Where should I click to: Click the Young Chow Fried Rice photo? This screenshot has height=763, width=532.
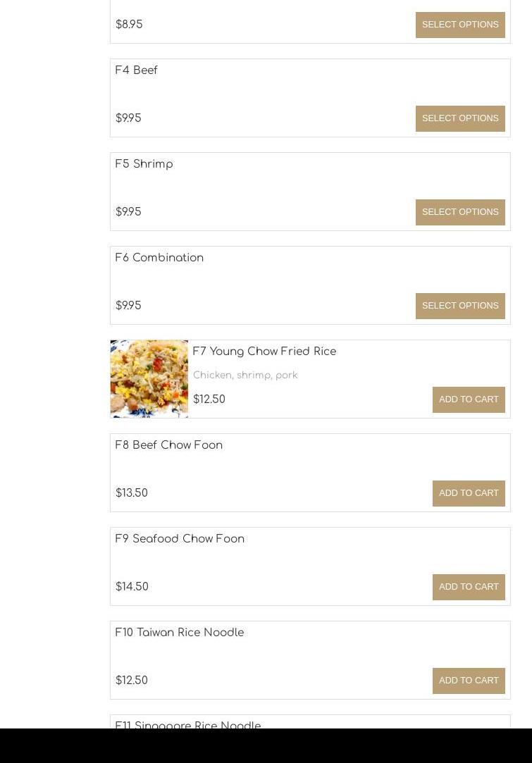(x=149, y=379)
